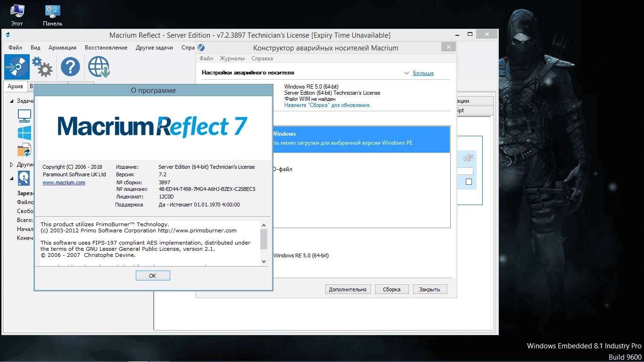Viewport: 644px width, 362px height.
Task: Click 'Да - Истекает 01.01.1970 4:00:00' text
Action: [x=199, y=205]
